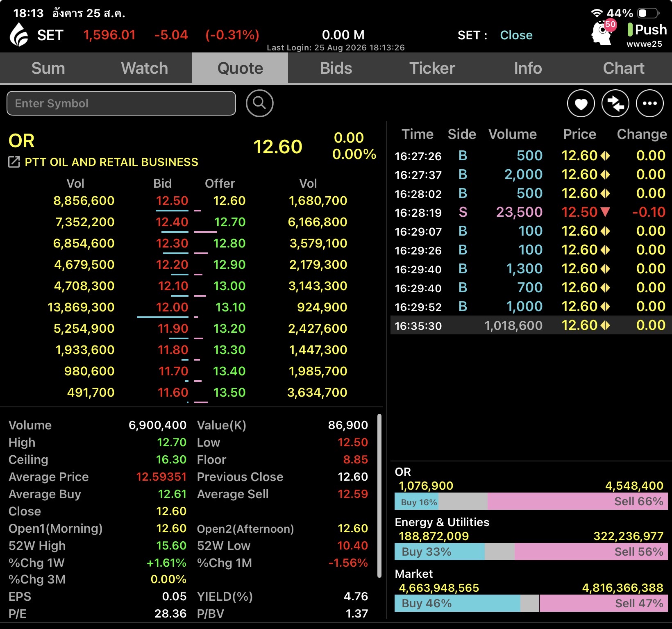672x629 pixels.
Task: Tap the Average Price value 12.59351
Action: [x=161, y=477]
